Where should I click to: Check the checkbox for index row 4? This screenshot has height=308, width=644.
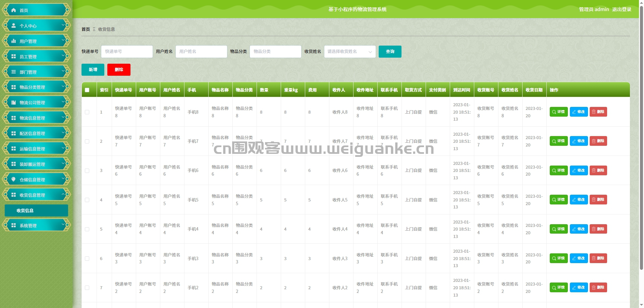point(87,200)
